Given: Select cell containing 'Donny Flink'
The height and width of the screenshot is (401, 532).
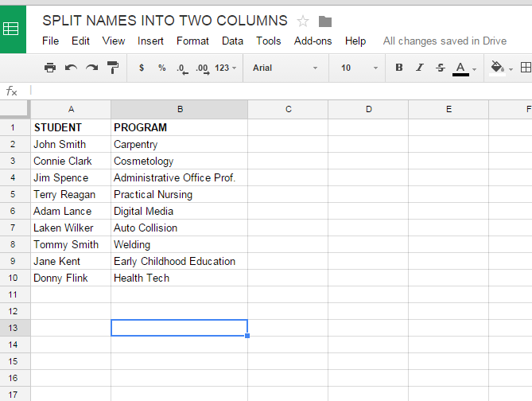Looking at the screenshot, I should coord(71,278).
